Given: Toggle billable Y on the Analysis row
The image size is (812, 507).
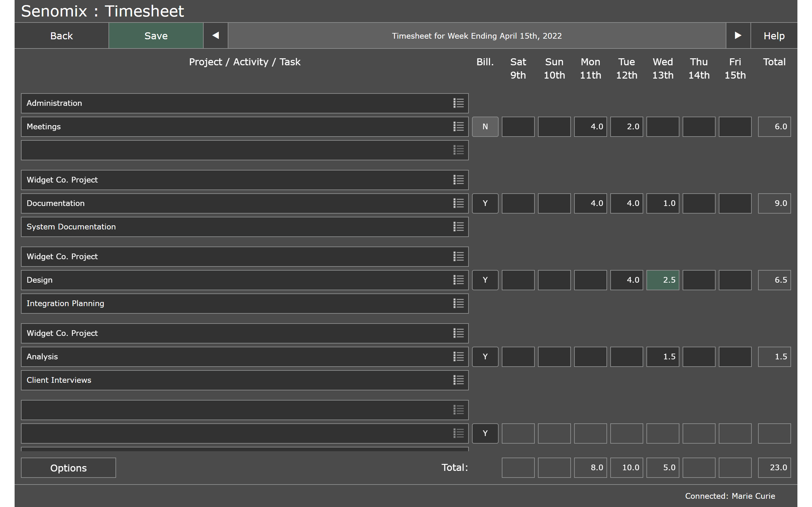Looking at the screenshot, I should 485,356.
